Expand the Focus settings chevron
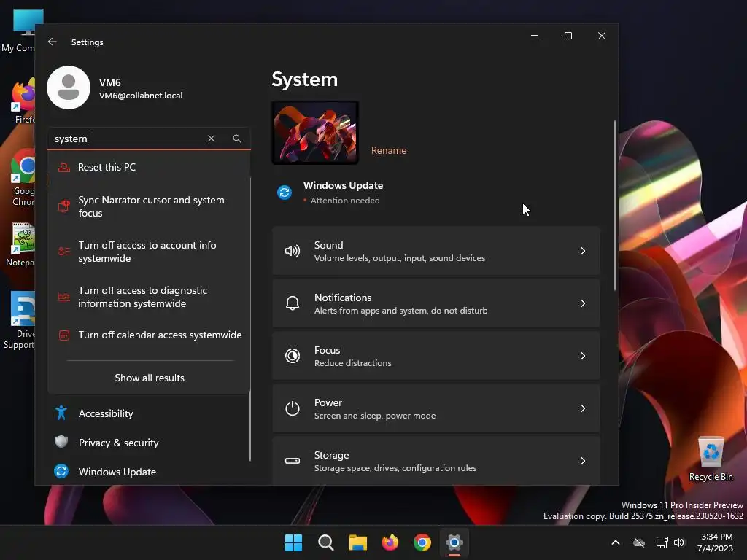 (x=583, y=356)
